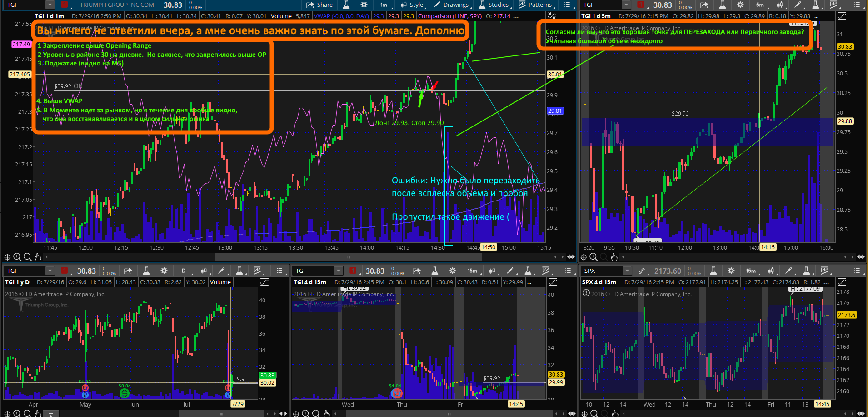
Task: Open the Studies menu on the 1m chart
Action: 494,5
